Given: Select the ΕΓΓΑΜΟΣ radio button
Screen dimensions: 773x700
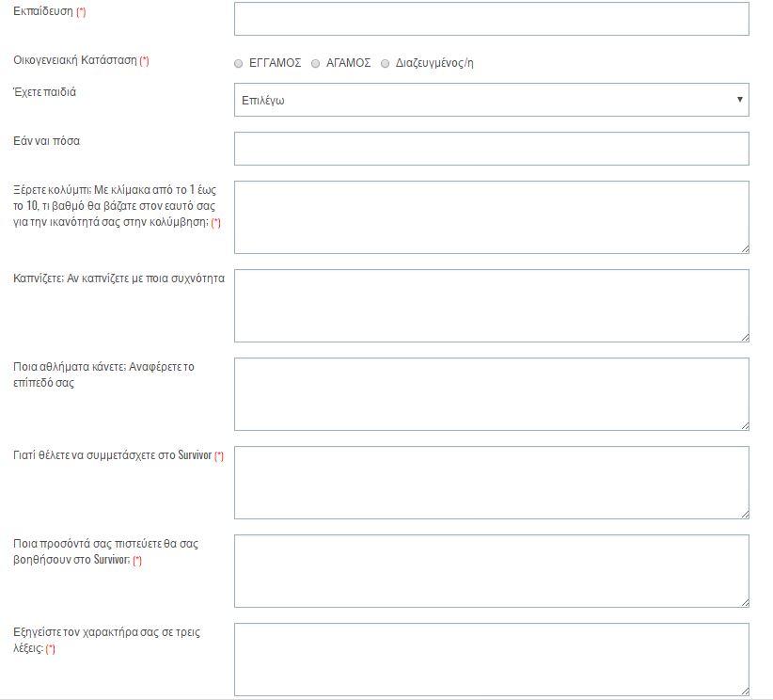Looking at the screenshot, I should click(238, 64).
